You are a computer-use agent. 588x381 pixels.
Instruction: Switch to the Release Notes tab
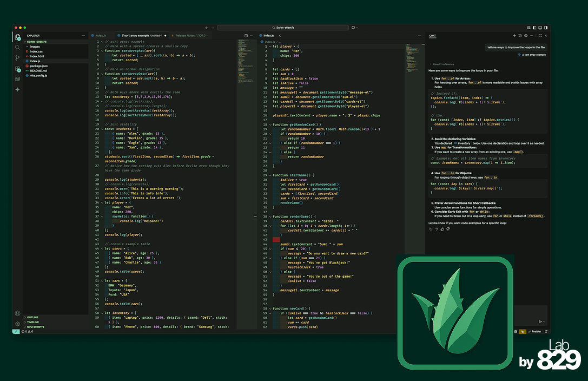(189, 36)
